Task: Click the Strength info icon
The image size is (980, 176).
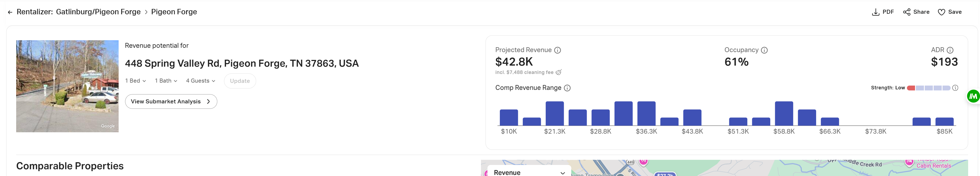Action: point(955,88)
